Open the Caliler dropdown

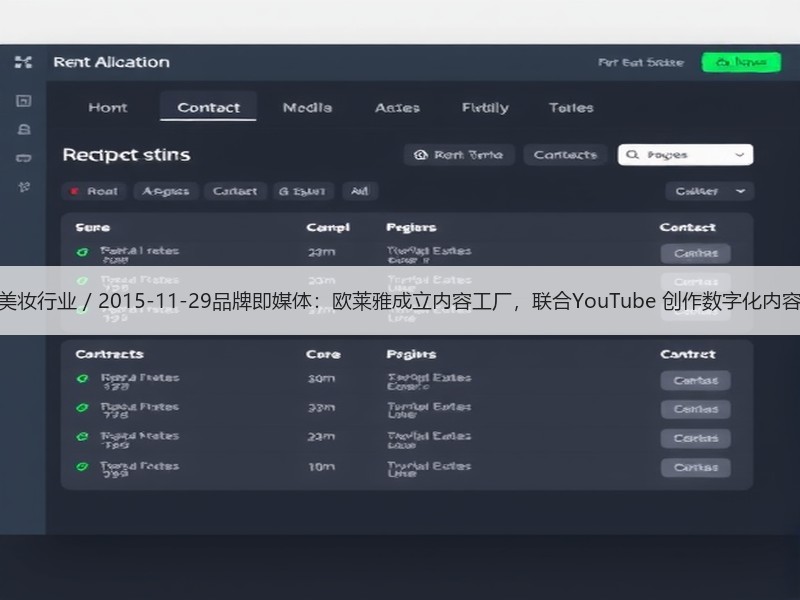709,191
